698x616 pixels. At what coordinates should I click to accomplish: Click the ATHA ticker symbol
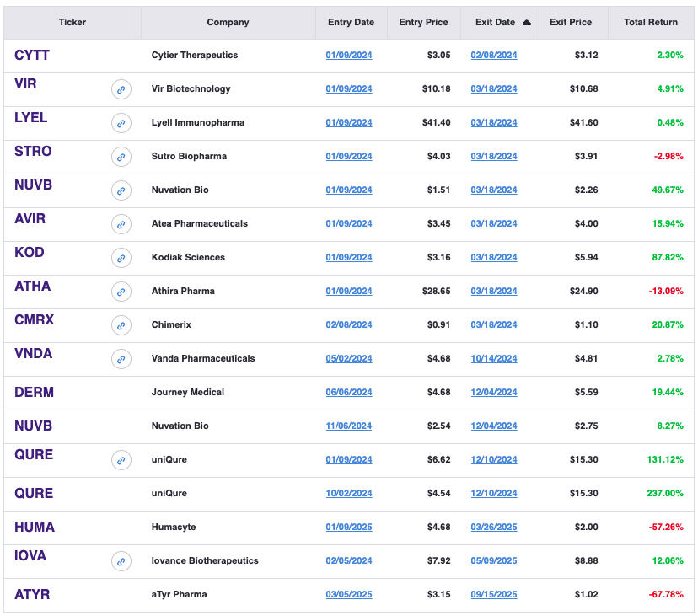click(x=33, y=287)
